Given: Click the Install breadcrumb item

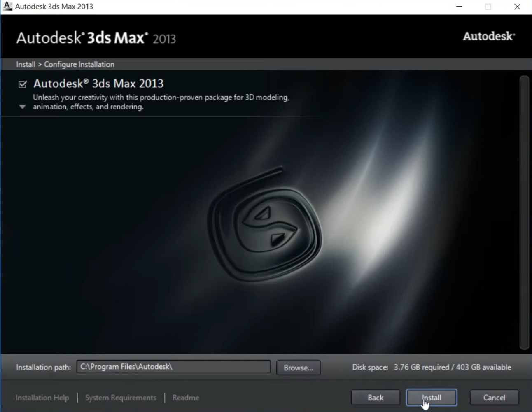Looking at the screenshot, I should coord(26,64).
